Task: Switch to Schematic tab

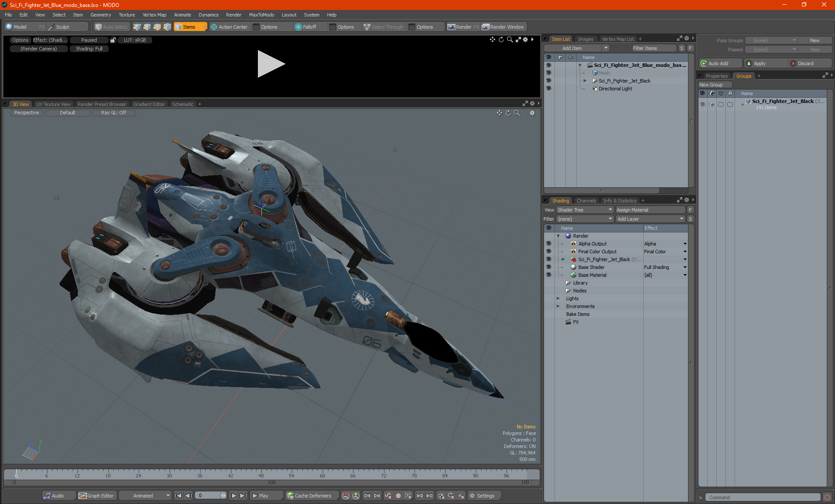Action: coord(183,104)
